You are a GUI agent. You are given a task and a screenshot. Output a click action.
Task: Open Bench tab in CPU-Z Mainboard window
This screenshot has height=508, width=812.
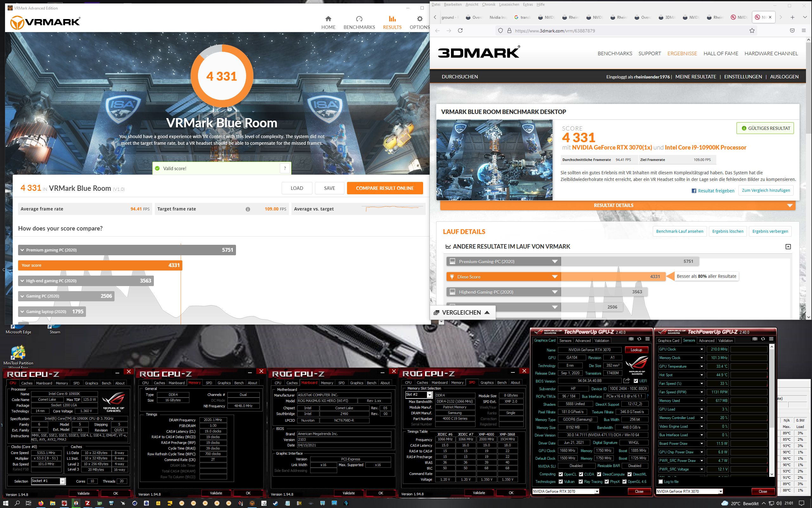[371, 383]
